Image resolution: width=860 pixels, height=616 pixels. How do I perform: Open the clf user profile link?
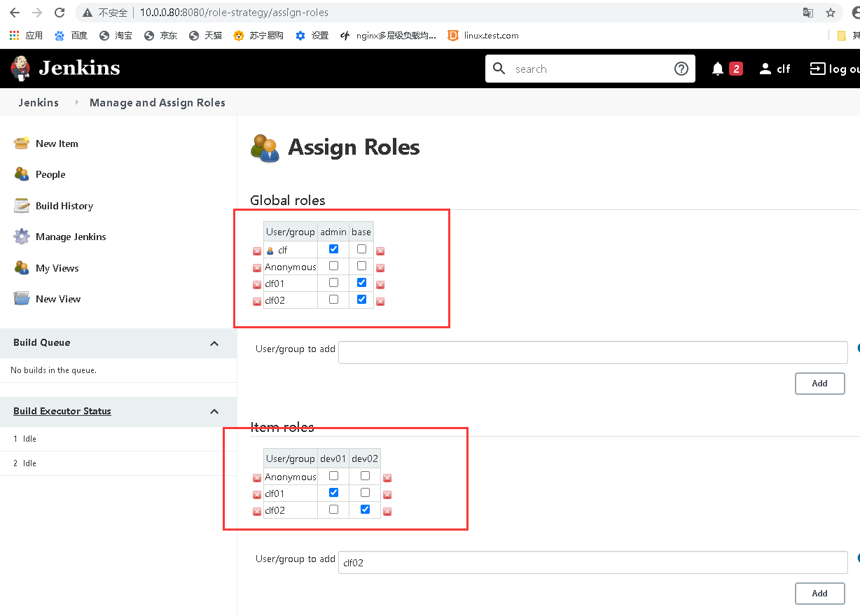click(x=775, y=69)
